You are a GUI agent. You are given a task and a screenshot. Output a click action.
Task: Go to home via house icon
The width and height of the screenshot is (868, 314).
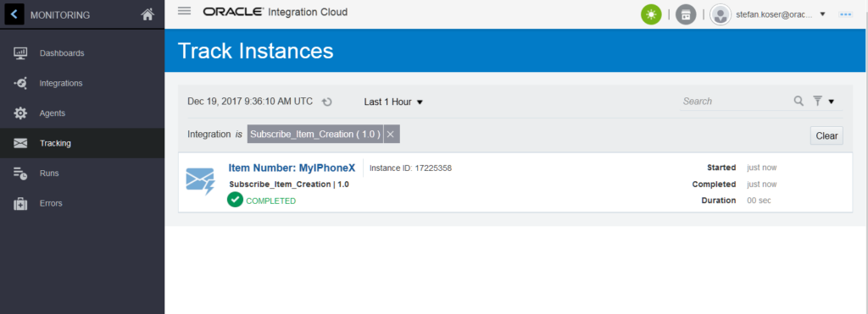pos(147,15)
